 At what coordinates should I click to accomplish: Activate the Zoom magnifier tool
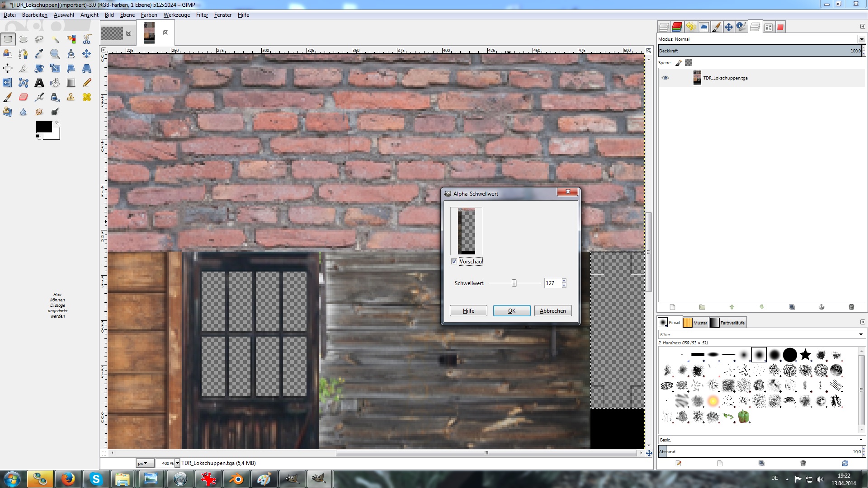[55, 54]
